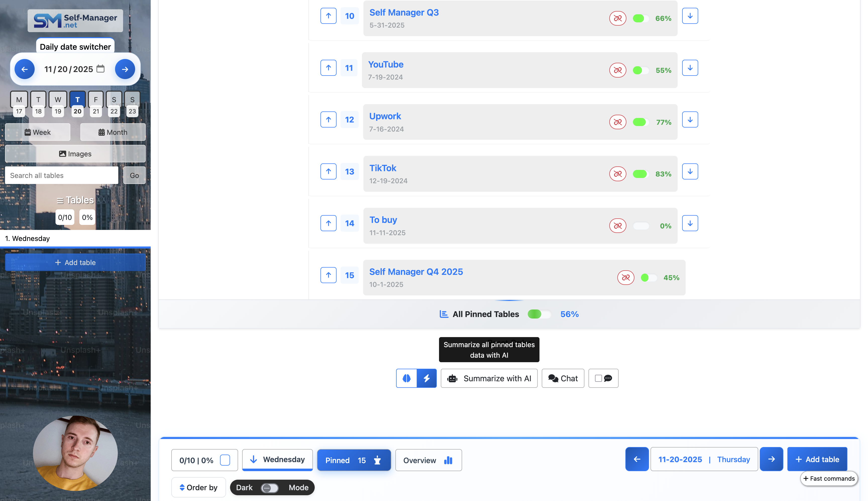Open the TikTok table link
Screen dimensions: 868x501
tap(383, 168)
